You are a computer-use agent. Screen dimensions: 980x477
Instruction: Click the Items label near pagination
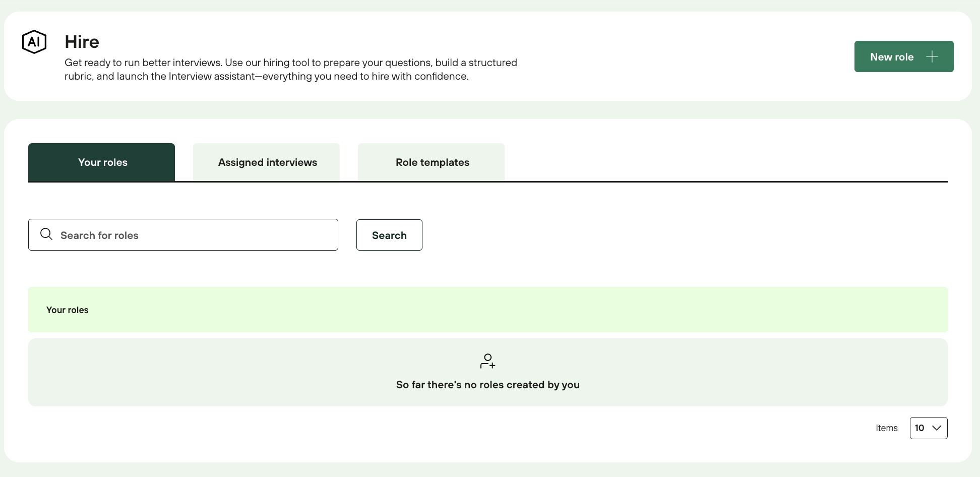pos(886,428)
